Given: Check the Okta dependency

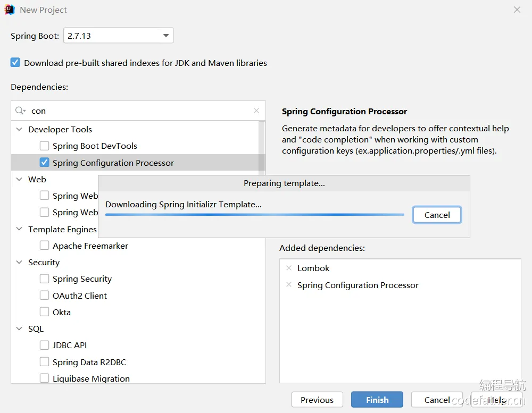Looking at the screenshot, I should click(x=45, y=312).
